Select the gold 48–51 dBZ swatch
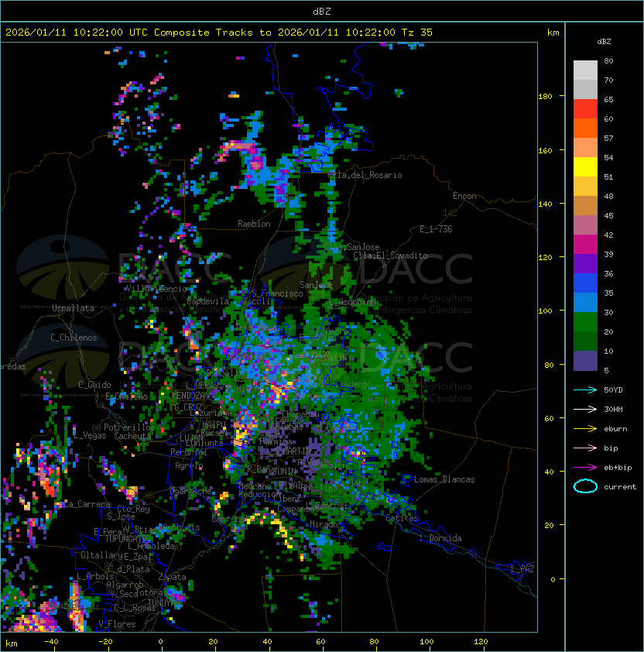This screenshot has height=652, width=644. (x=585, y=187)
